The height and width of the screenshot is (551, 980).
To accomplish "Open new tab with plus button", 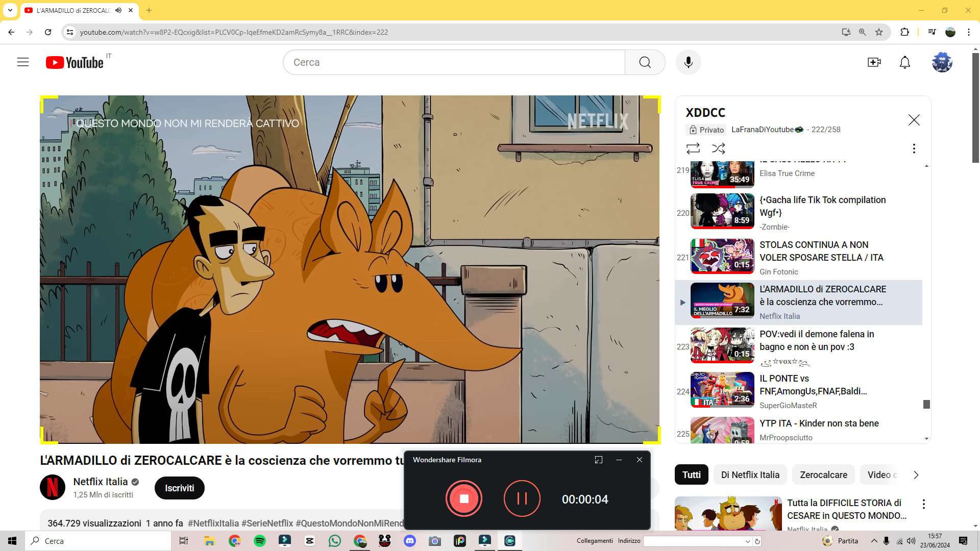I will [149, 10].
